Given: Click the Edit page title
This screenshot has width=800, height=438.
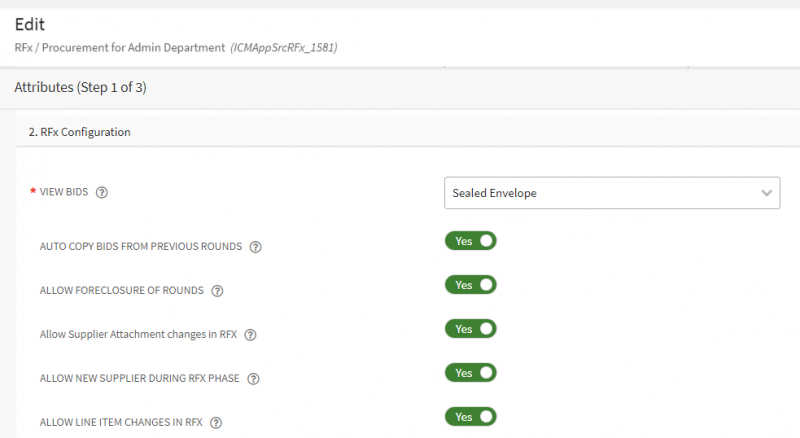Looking at the screenshot, I should tap(29, 24).
